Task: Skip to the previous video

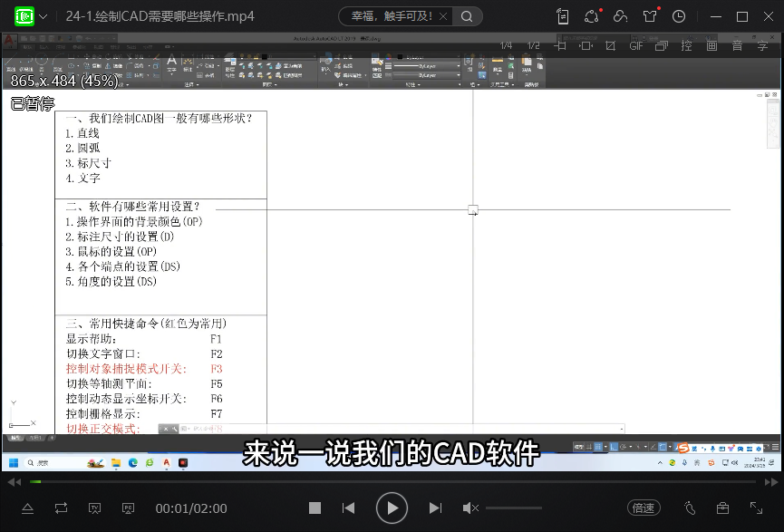Action: point(348,508)
